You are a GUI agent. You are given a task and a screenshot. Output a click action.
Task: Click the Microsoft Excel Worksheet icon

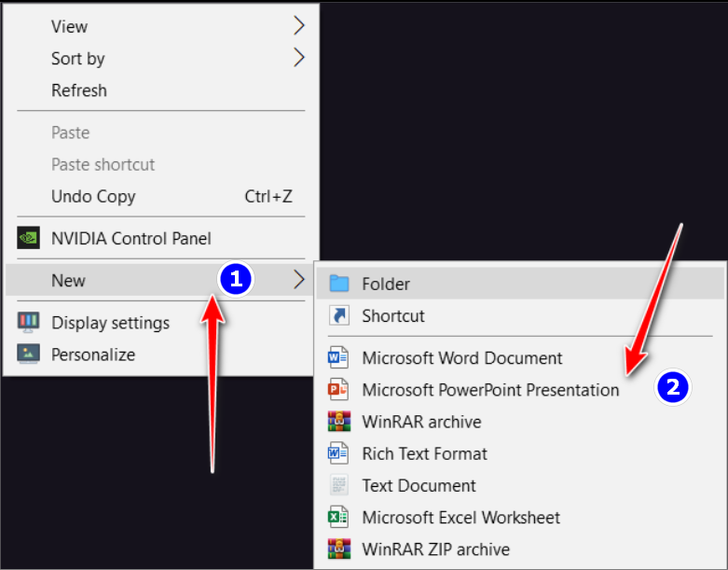point(338,517)
